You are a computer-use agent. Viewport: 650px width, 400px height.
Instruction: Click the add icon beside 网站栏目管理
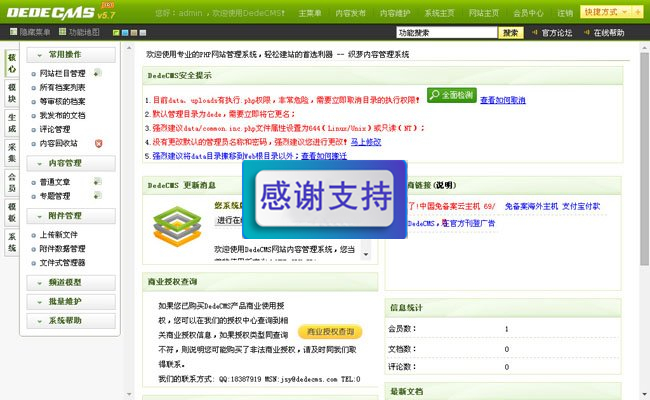(97, 73)
